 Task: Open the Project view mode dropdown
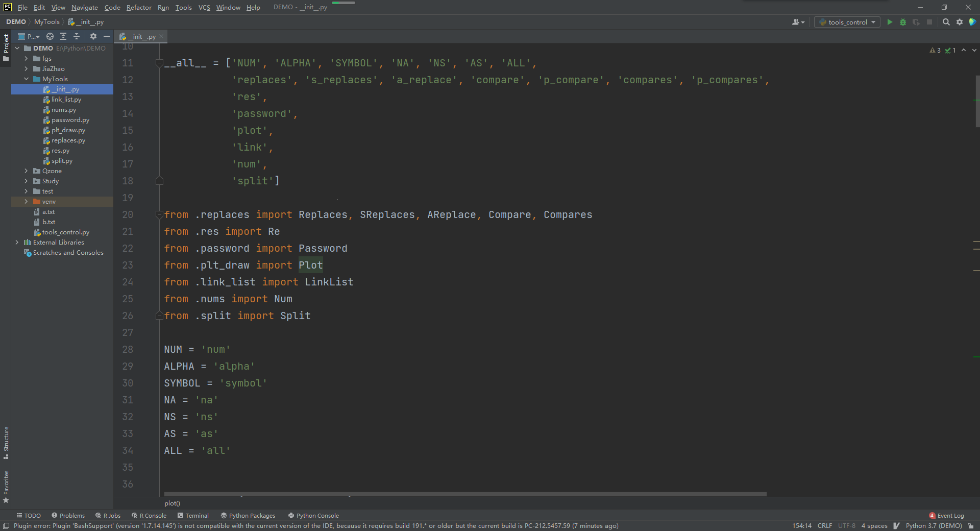click(29, 36)
